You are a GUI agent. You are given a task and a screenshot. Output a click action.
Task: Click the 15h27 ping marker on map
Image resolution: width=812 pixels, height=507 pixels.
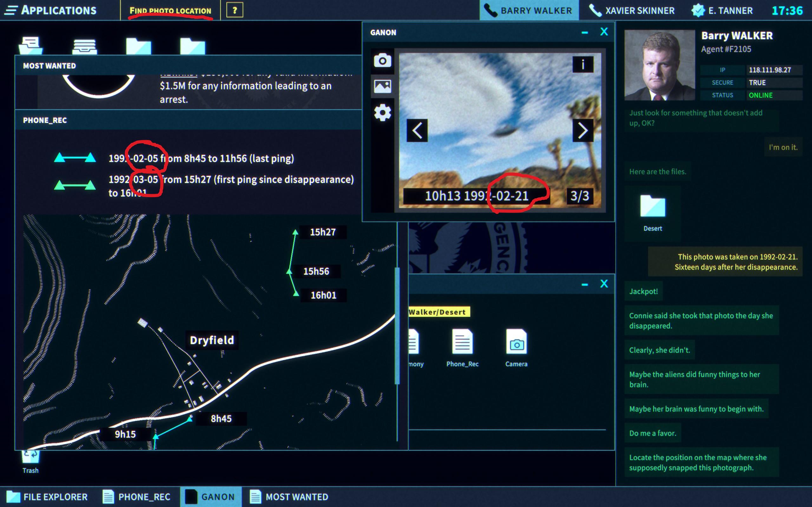coord(322,232)
